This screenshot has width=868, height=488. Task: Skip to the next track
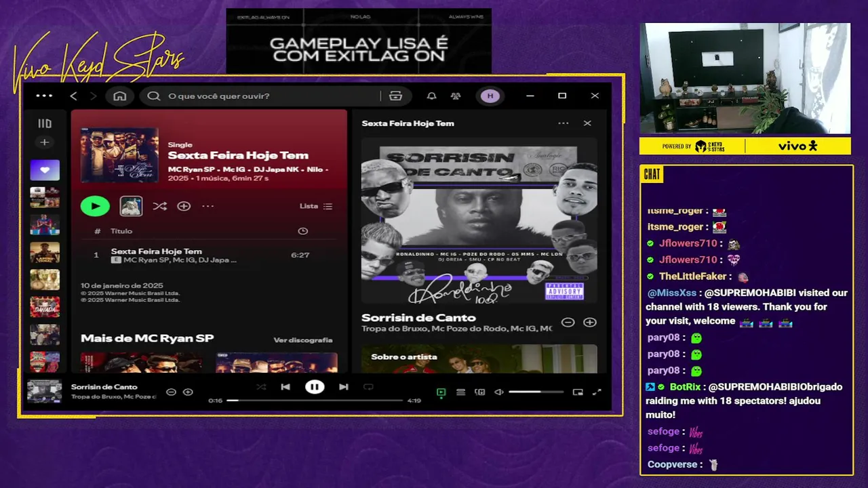pos(344,387)
